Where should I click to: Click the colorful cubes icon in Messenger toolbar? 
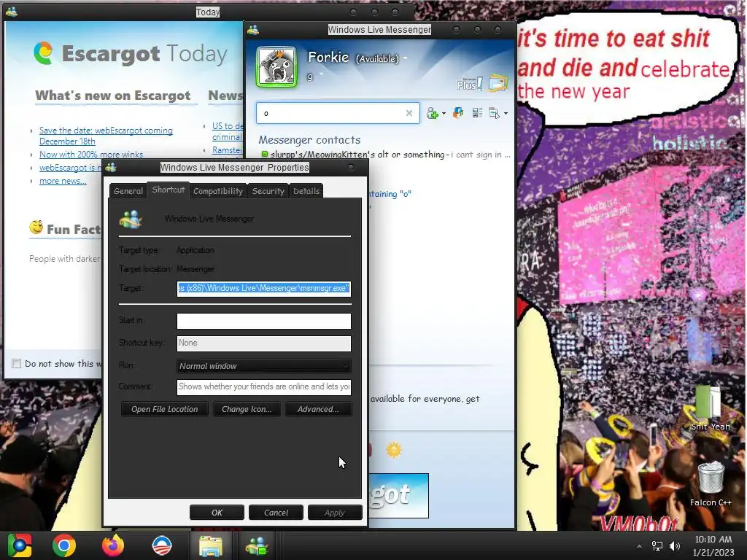[458, 113]
